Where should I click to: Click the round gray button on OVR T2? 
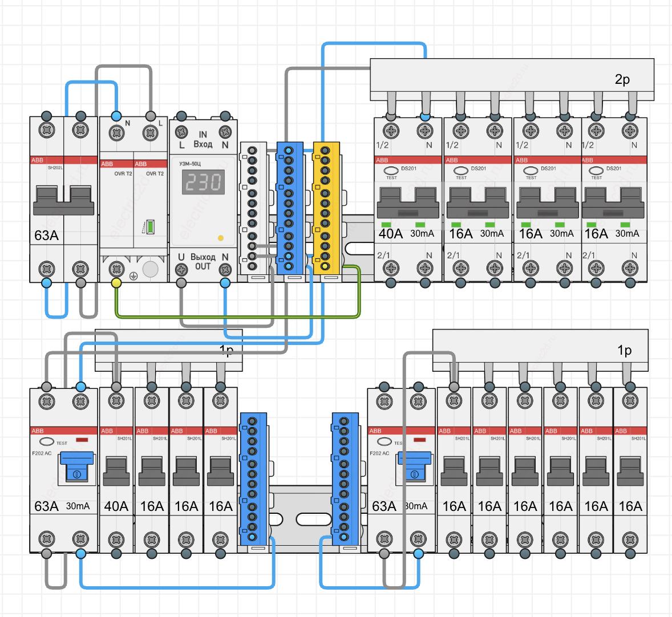click(150, 269)
